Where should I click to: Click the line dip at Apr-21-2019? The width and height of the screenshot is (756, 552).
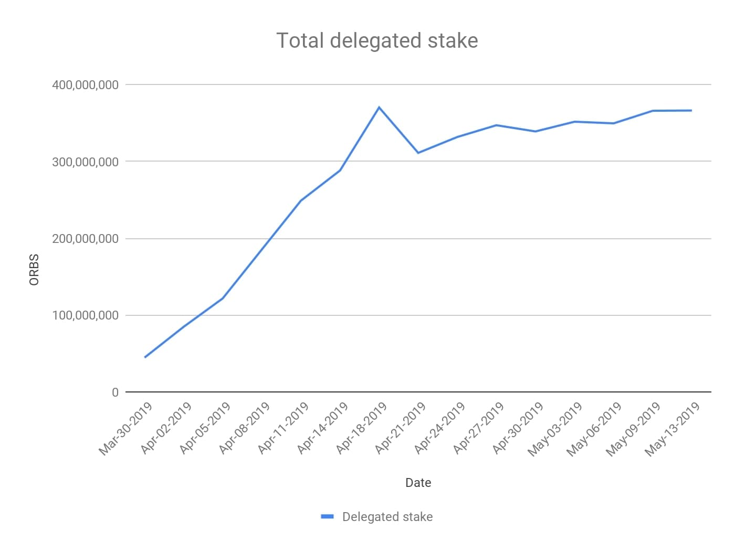[418, 153]
